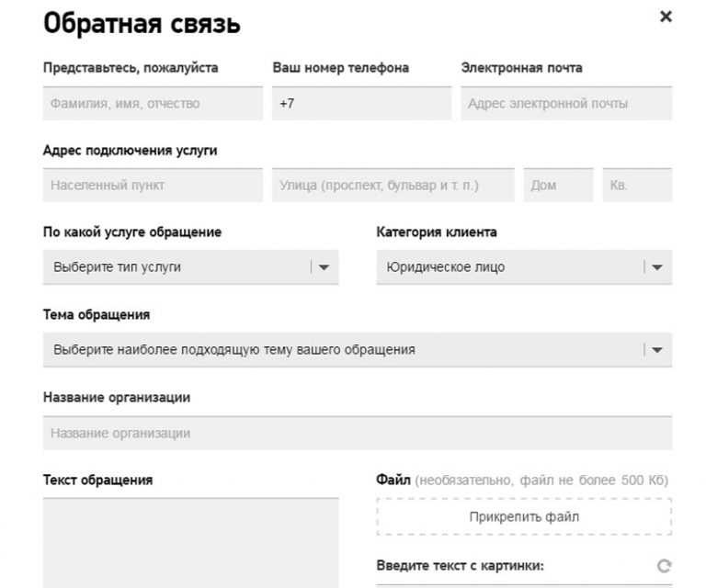Image resolution: width=706 pixels, height=588 pixels.
Task: Click the Категория клиента label
Action: (x=437, y=232)
